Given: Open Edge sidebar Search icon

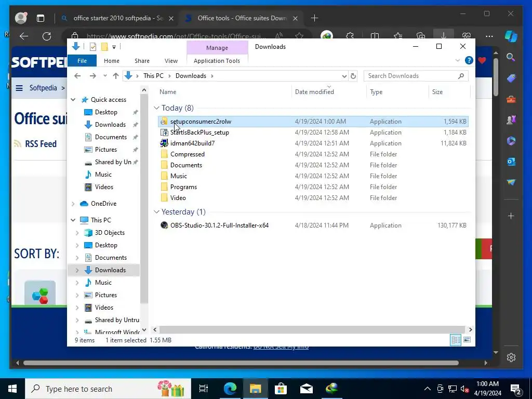Looking at the screenshot, I should (x=511, y=57).
